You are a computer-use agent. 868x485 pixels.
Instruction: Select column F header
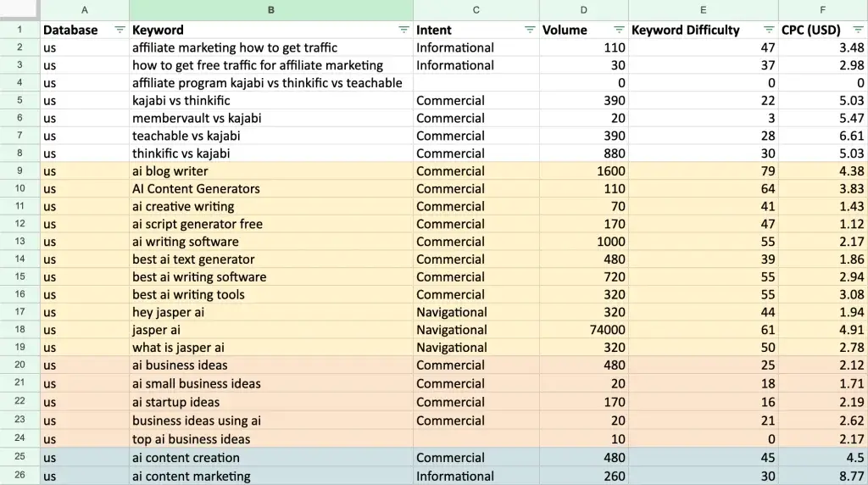(x=823, y=10)
